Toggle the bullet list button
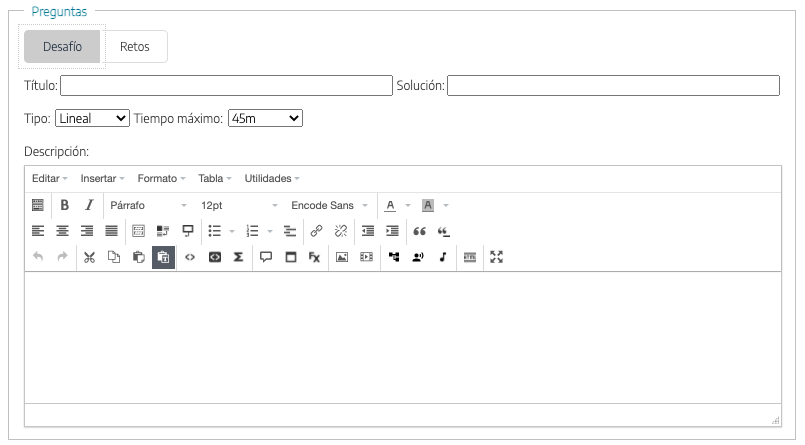The height and width of the screenshot is (445, 805). 214,231
